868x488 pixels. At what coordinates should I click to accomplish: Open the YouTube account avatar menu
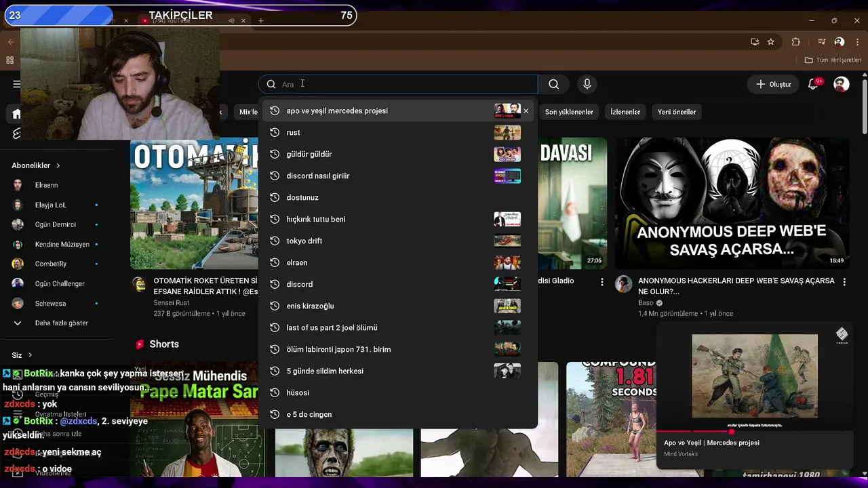point(842,84)
